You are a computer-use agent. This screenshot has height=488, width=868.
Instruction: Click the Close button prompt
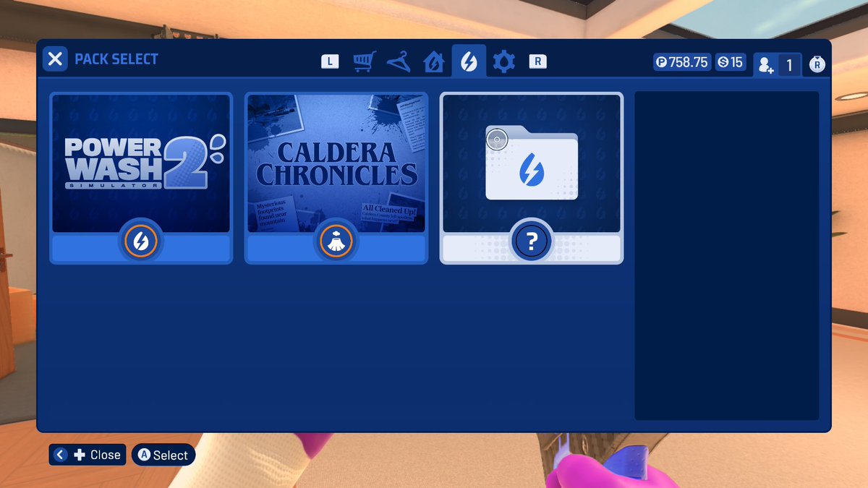tap(88, 455)
